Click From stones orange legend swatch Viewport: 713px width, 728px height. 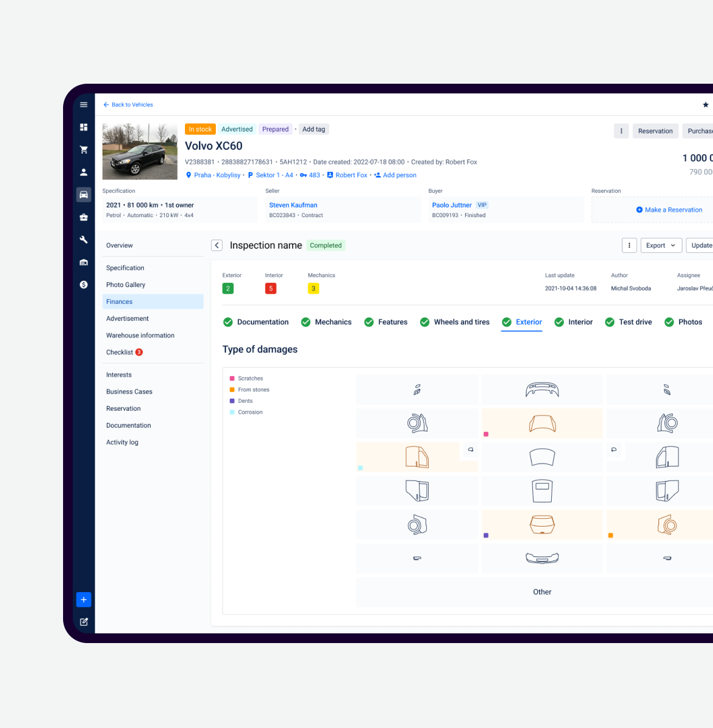coord(232,389)
